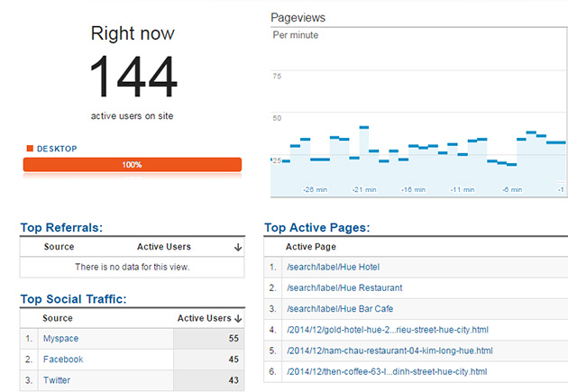Click the orange 100% desktop bar

(x=133, y=165)
